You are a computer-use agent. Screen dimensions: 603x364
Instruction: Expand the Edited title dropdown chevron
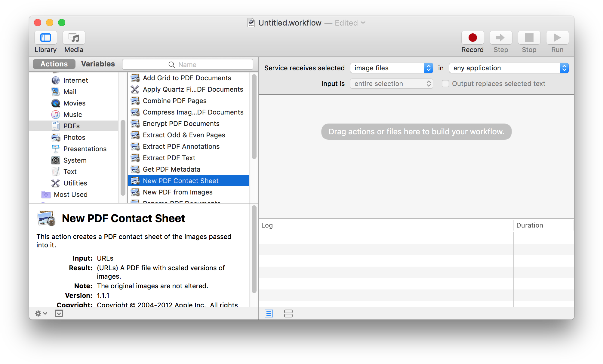(363, 23)
